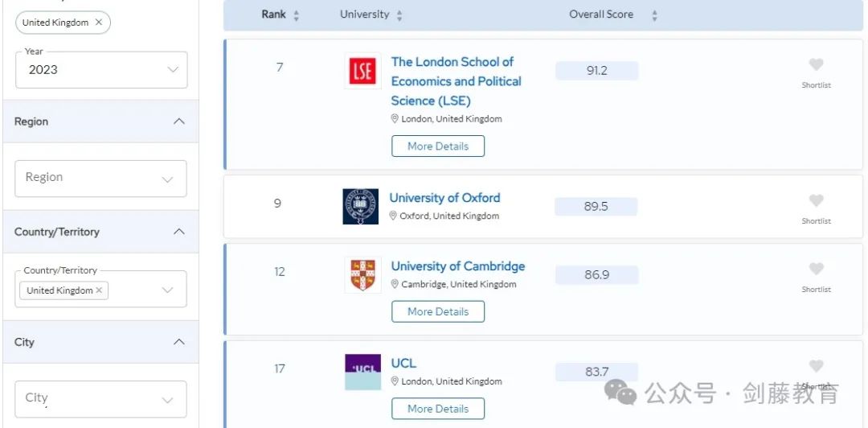Image resolution: width=868 pixels, height=428 pixels.
Task: Collapse the Country/Territory filter section
Action: [x=178, y=232]
